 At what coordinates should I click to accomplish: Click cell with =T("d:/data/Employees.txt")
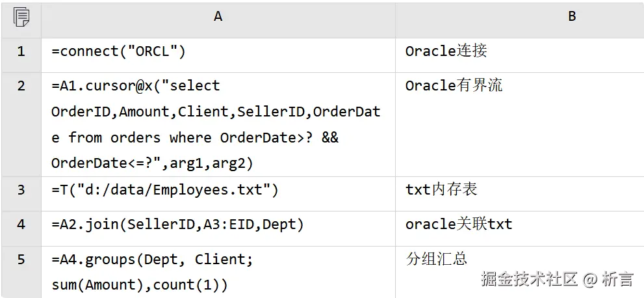tap(165, 190)
